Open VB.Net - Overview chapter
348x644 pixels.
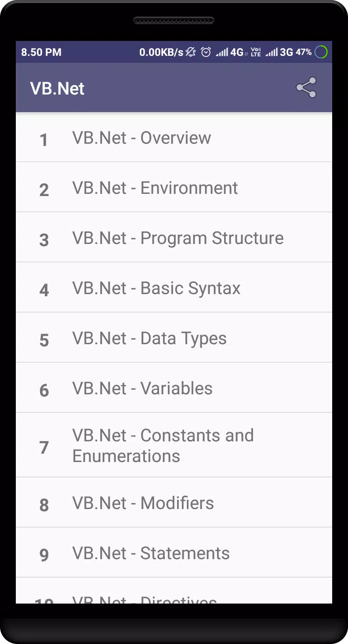(x=174, y=138)
